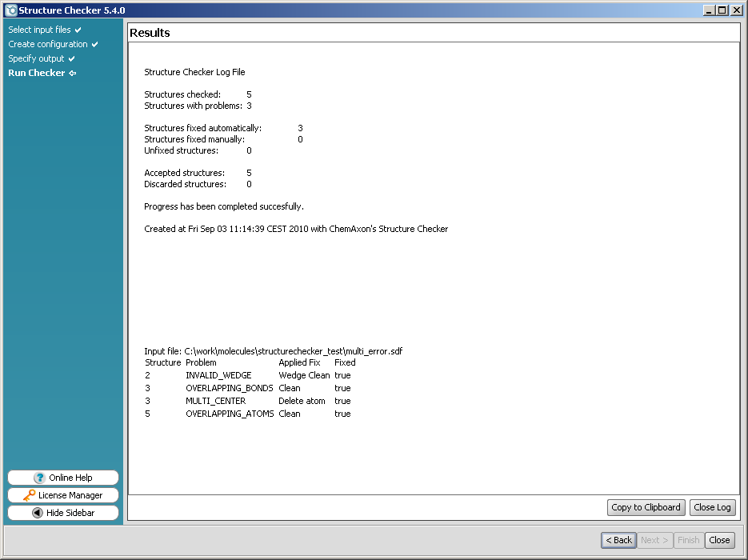Viewport: 748px width, 560px height.
Task: Maximize the Structure Checker window
Action: (x=722, y=10)
